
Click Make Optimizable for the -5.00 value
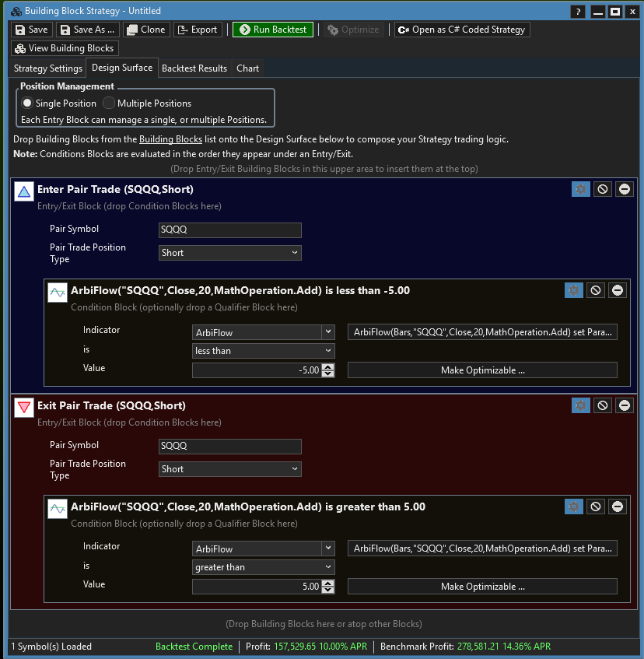click(x=482, y=370)
